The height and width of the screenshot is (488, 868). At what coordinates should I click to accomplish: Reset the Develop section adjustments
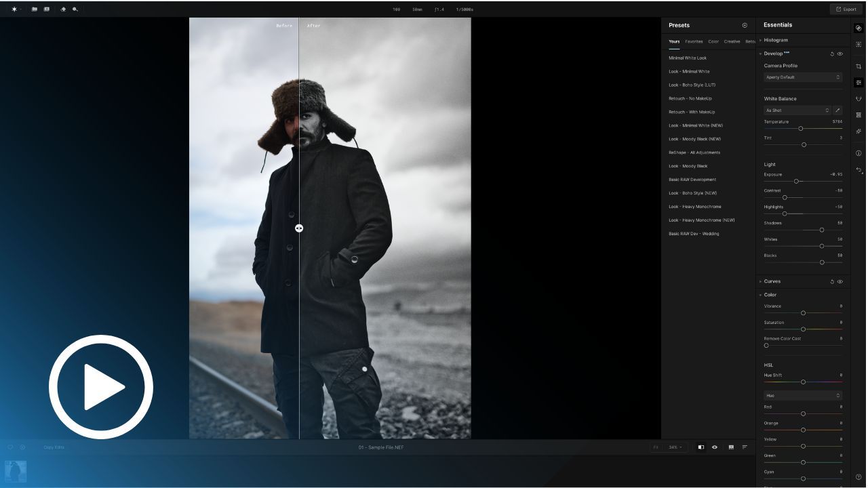(832, 54)
